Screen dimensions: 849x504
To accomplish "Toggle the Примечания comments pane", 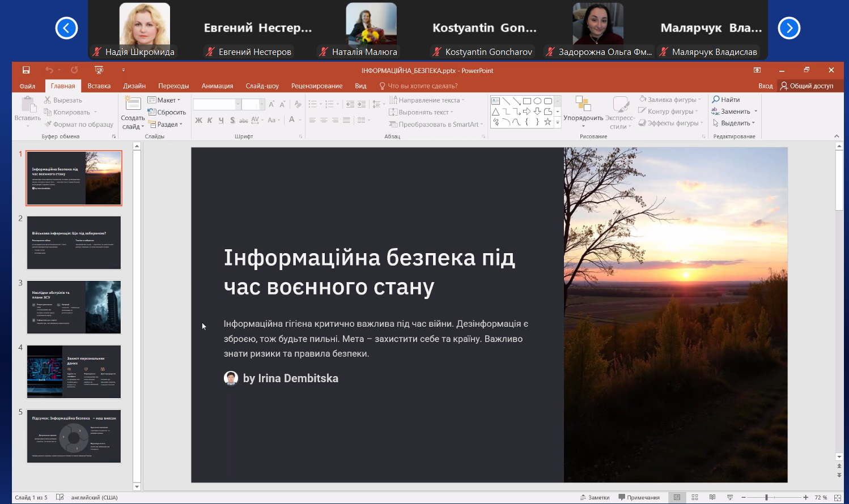I will pos(639,497).
